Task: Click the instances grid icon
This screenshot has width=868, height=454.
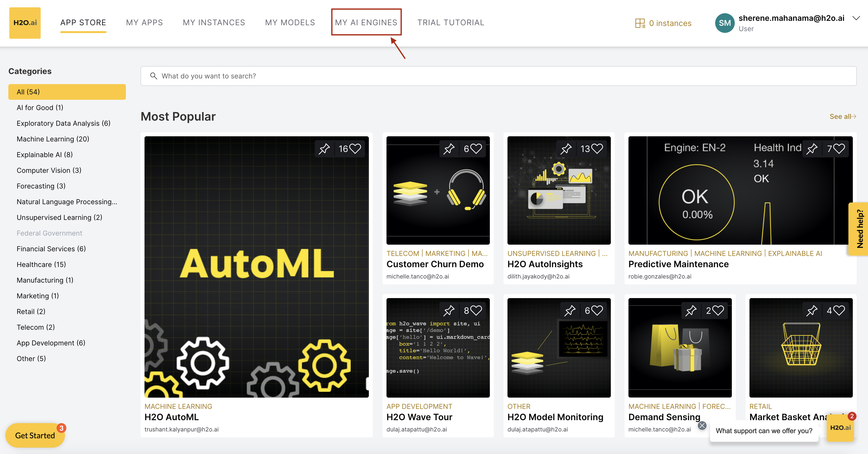Action: coord(640,23)
